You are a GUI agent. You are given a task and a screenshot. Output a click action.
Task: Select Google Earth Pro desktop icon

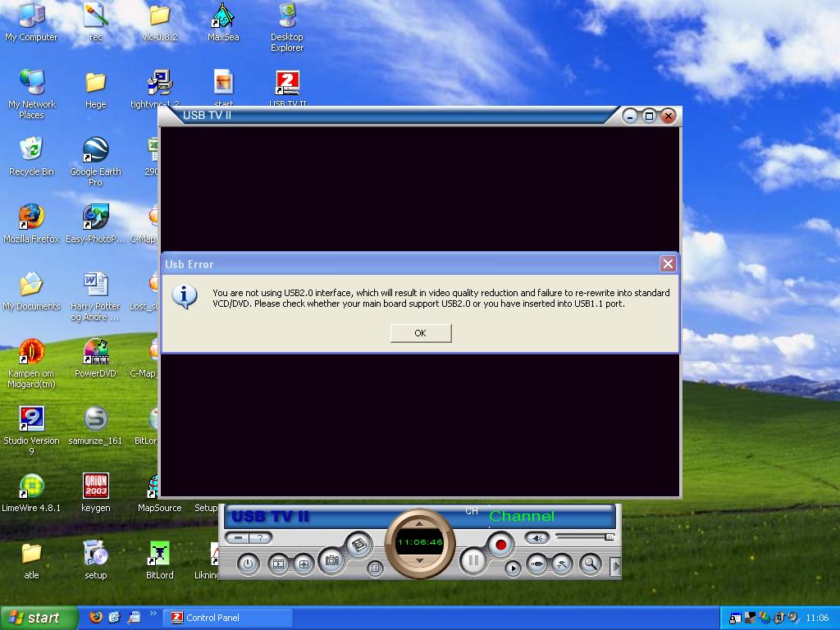(95, 162)
